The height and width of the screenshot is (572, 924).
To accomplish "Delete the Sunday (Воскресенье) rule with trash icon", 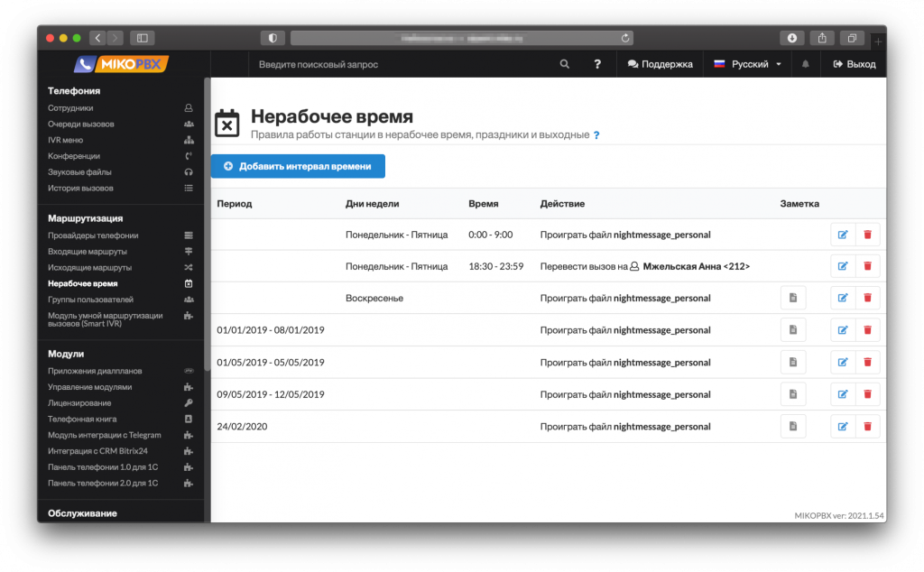I will click(x=867, y=298).
